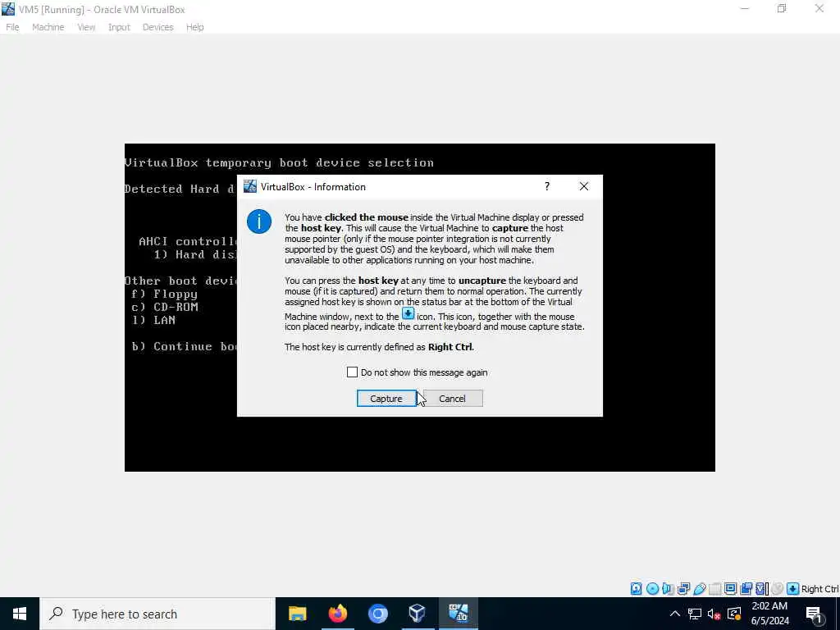Viewport: 840px width, 630px height.
Task: Click the muted volume tray icon
Action: (x=714, y=614)
